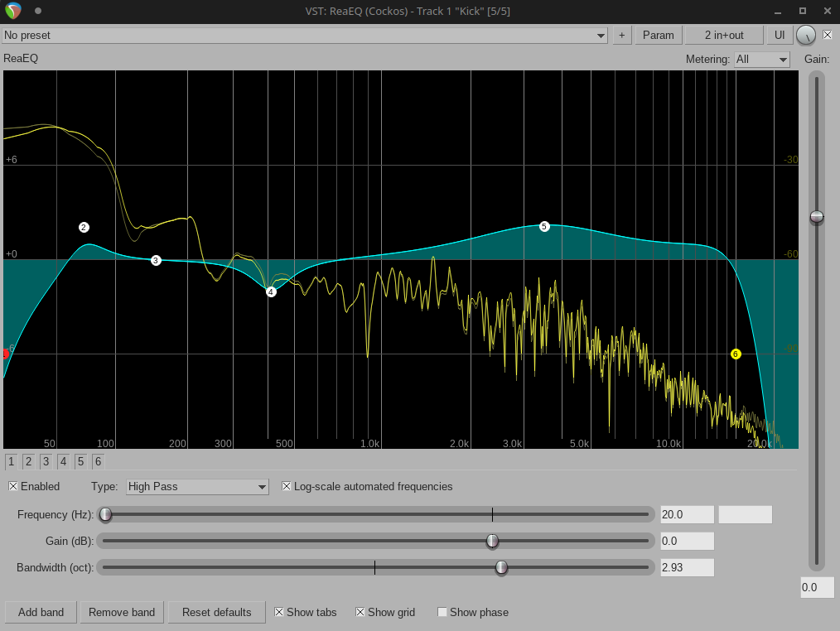Screen dimensions: 840x631
Task: Click the Add band button
Action: (41, 612)
